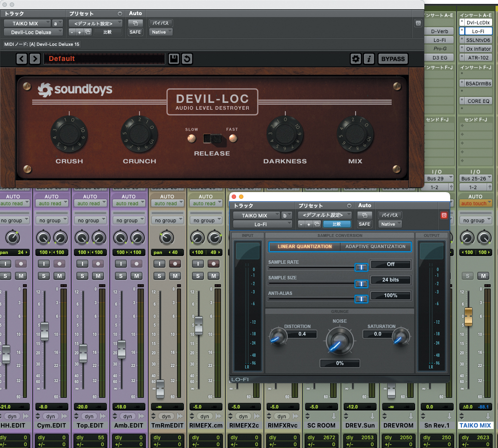Record-enable the TmRmEDIT track
The height and width of the screenshot is (448, 498).
[x=175, y=264]
